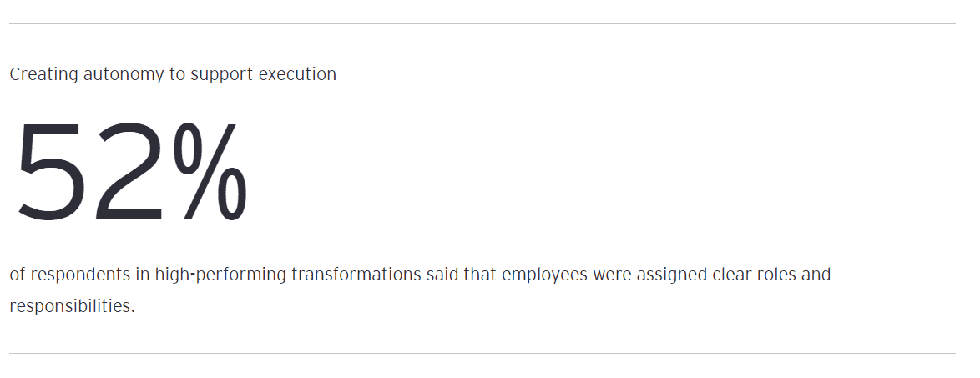Image resolution: width=980 pixels, height=378 pixels.
Task: Click the large percent sign
Action: [x=209, y=173]
